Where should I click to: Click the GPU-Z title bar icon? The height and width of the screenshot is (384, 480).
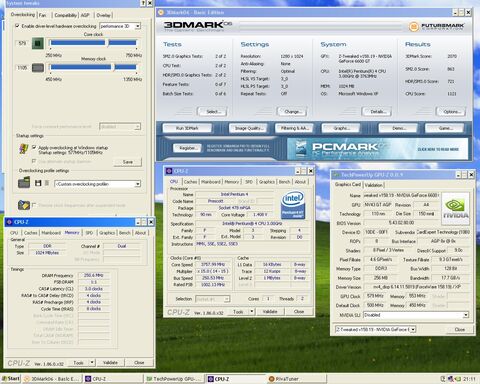[x=336, y=174]
